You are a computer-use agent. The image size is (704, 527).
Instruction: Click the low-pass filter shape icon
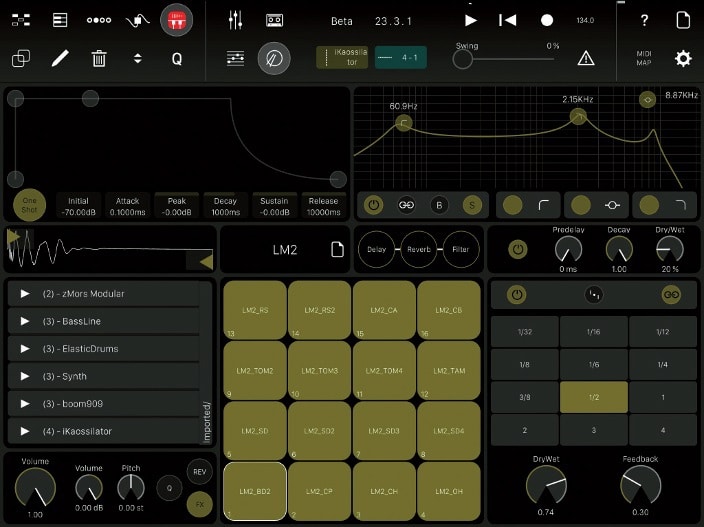(681, 205)
